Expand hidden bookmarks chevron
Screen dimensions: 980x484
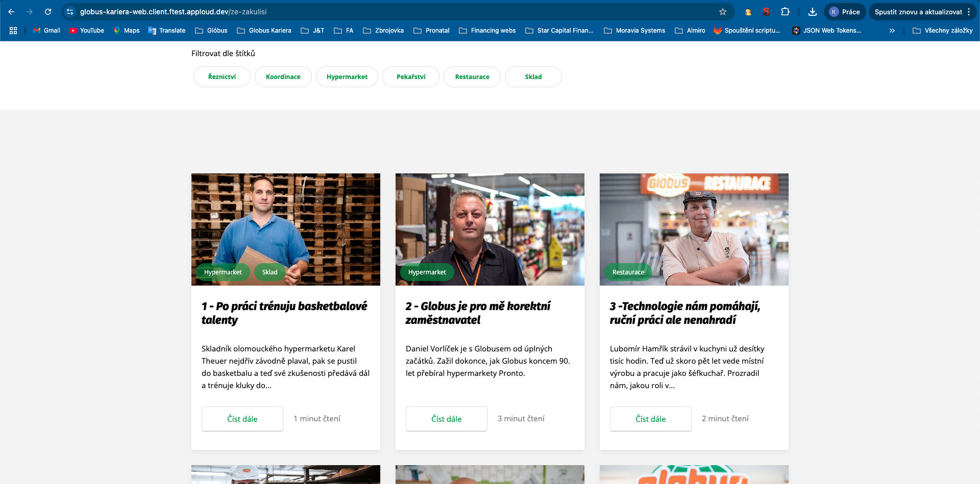click(x=892, y=31)
